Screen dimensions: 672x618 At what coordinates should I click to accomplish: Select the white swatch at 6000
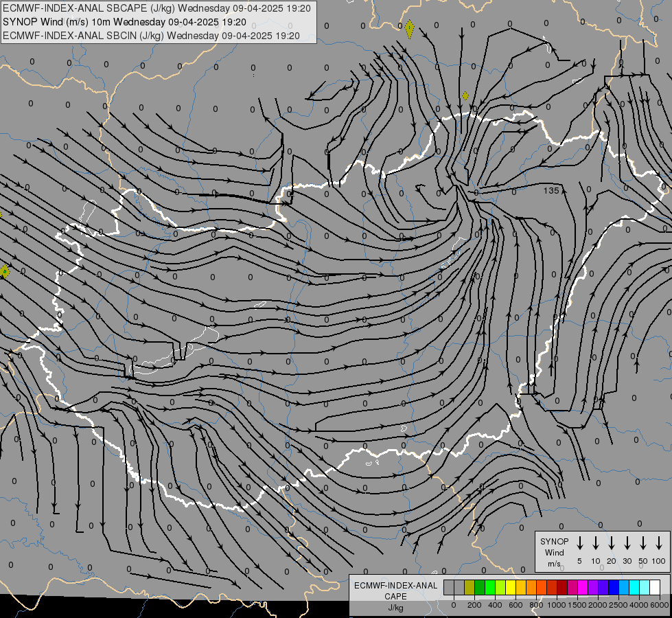(654, 587)
